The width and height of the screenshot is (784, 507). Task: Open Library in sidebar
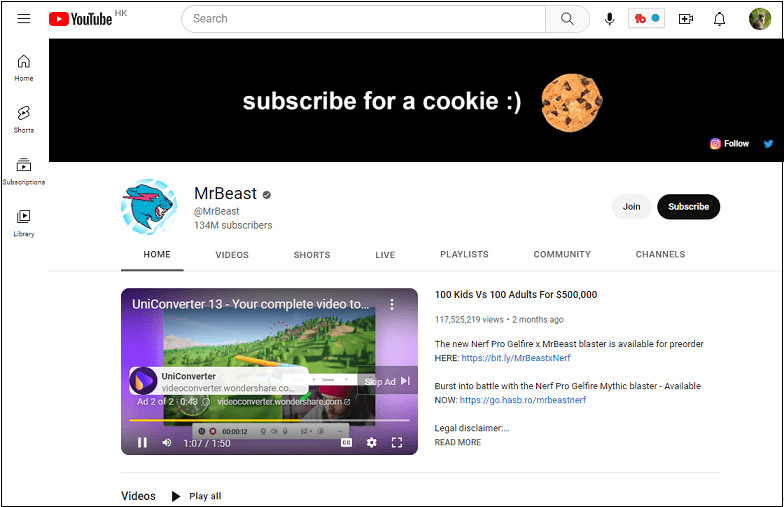pyautogui.click(x=24, y=224)
